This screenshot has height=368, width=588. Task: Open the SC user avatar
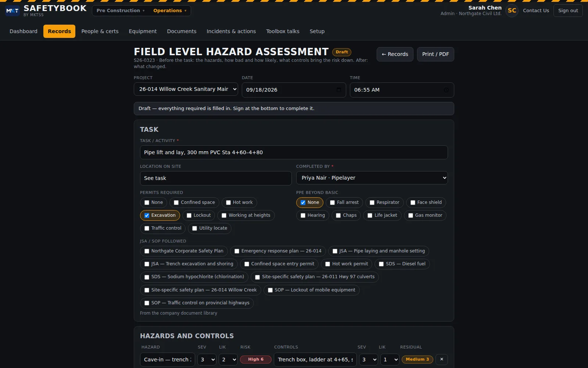tap(512, 11)
